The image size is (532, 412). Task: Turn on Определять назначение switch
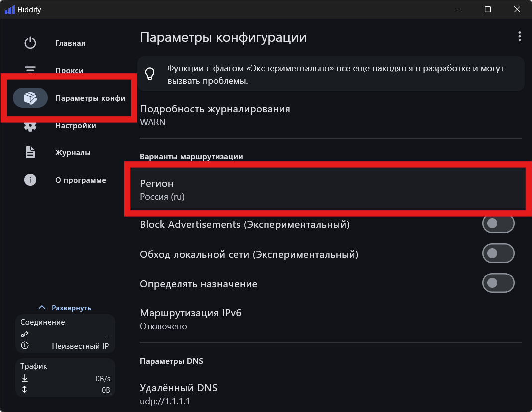(x=498, y=283)
